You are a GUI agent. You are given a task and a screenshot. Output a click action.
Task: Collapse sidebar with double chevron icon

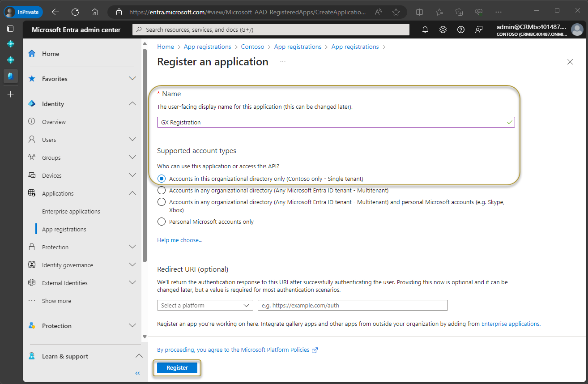(x=137, y=373)
